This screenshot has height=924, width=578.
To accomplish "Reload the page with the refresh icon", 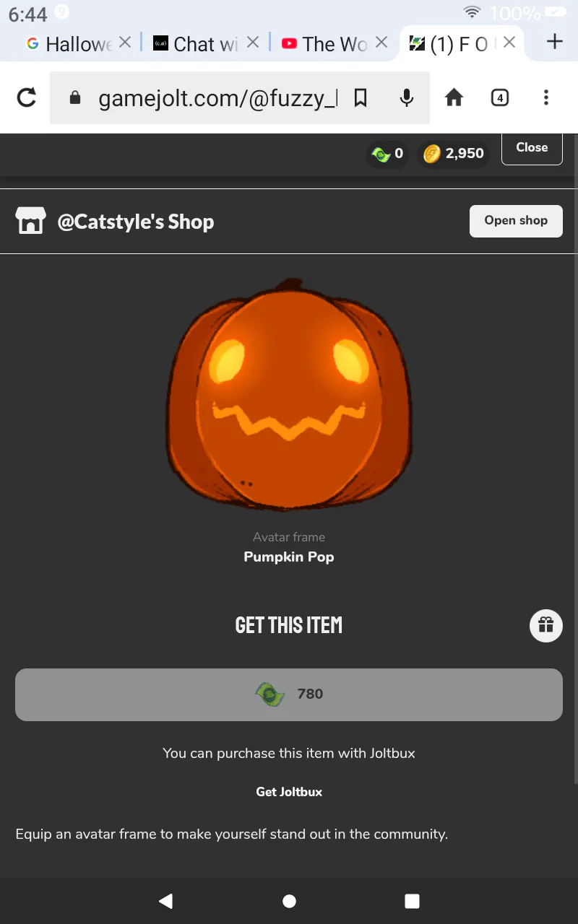I will click(x=27, y=97).
